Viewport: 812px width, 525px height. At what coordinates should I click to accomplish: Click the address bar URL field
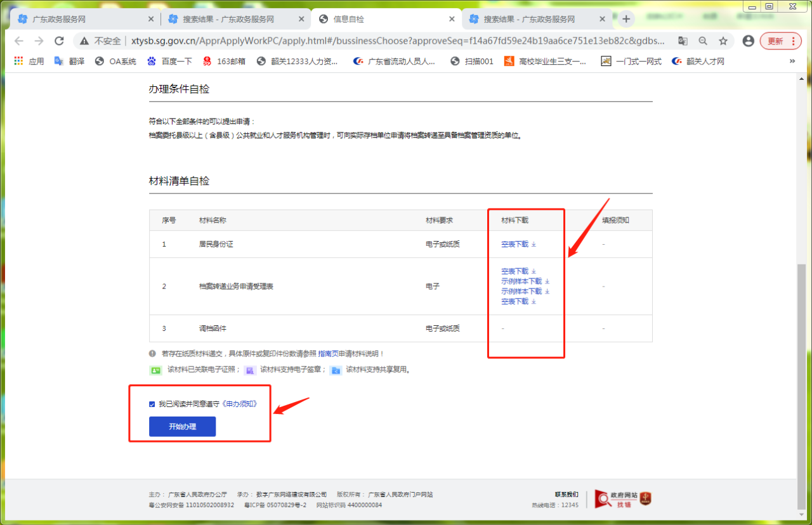pyautogui.click(x=381, y=41)
